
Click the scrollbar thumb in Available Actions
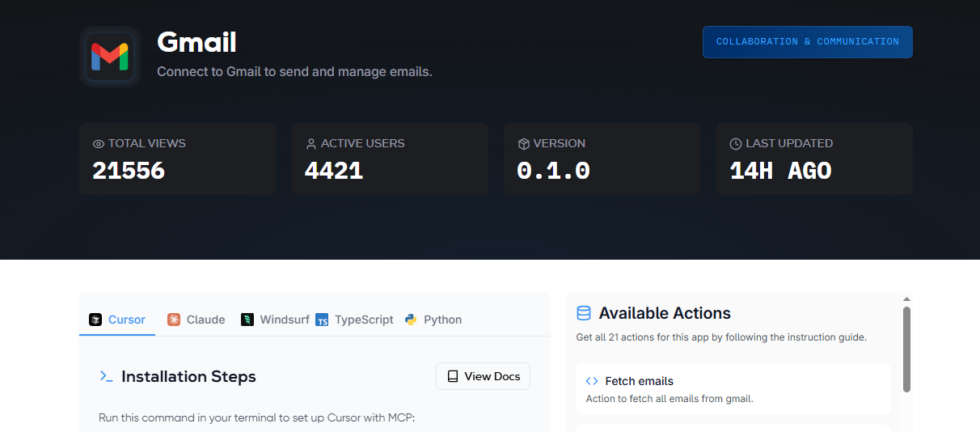(906, 349)
